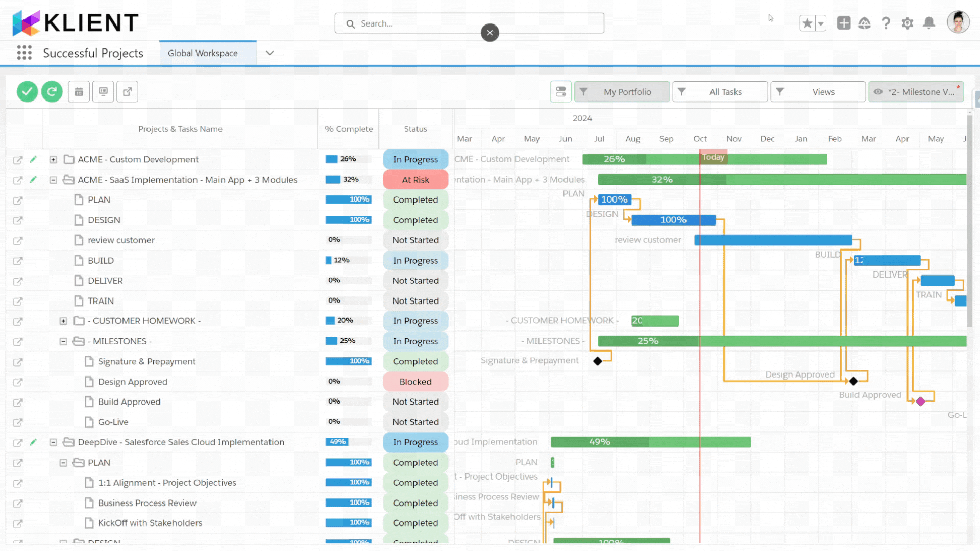Open the Global Workspace dropdown chevron
980x551 pixels.
[269, 53]
